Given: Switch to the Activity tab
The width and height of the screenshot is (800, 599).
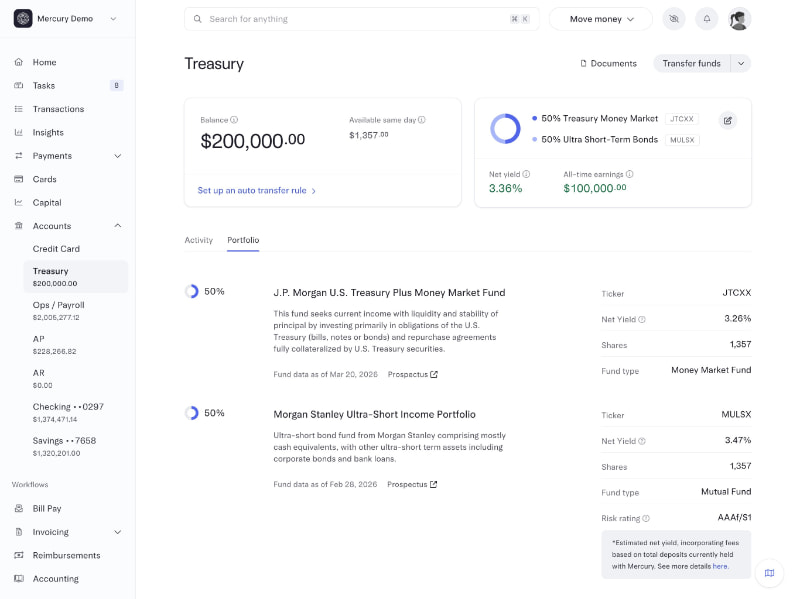Looking at the screenshot, I should 198,240.
